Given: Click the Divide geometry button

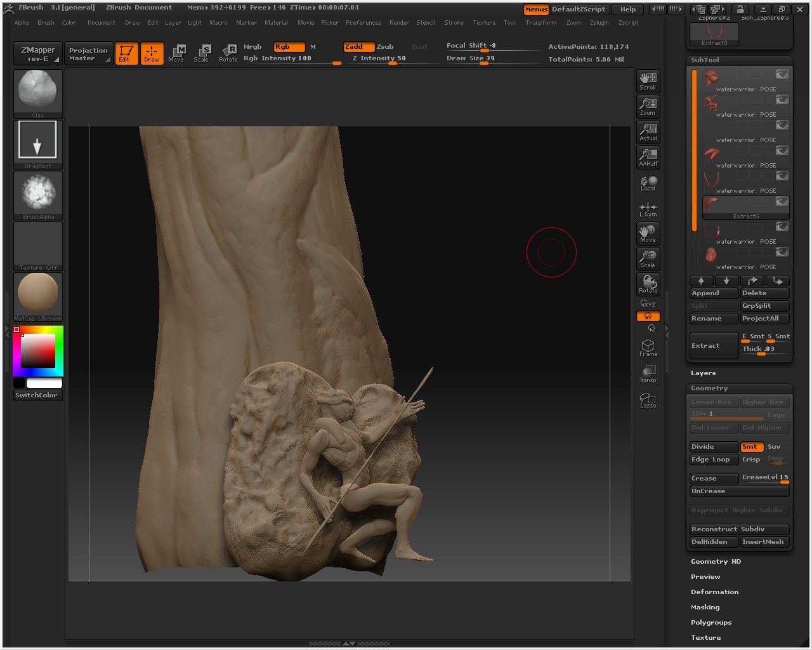Looking at the screenshot, I should [714, 447].
